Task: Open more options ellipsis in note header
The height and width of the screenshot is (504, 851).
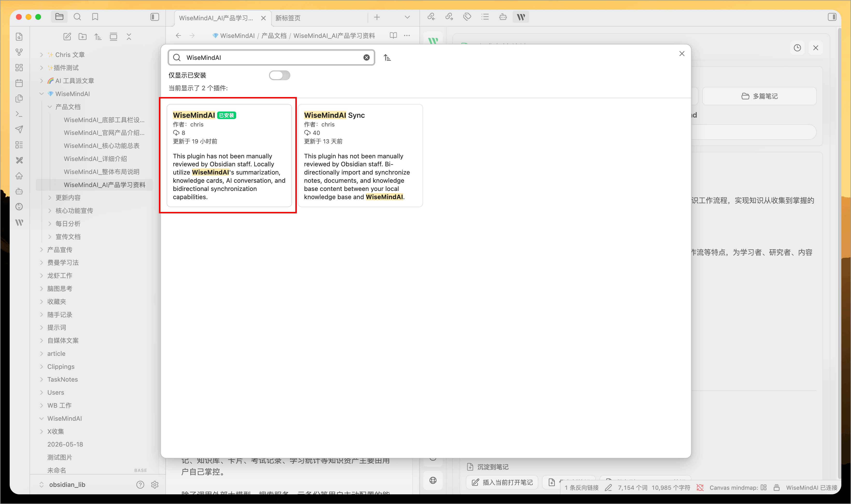Action: (407, 35)
